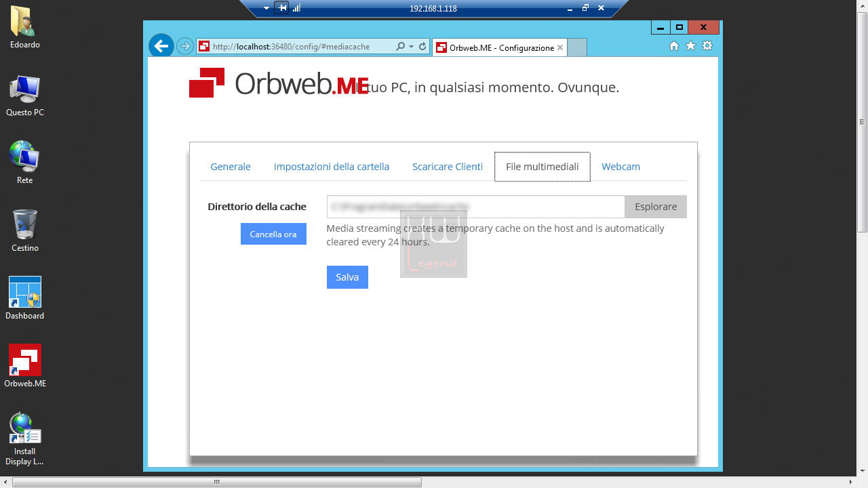Click the Salva button
Viewport: 868px width, 488px height.
tap(347, 277)
